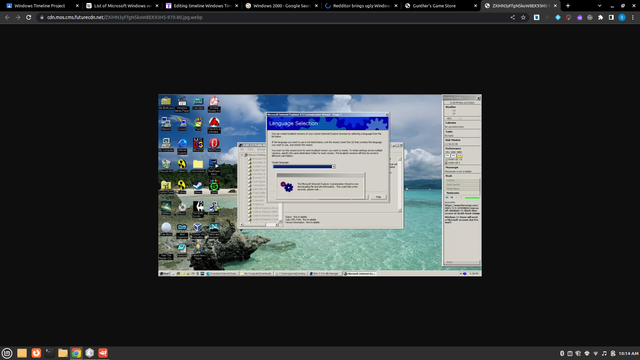Share this page using the share icon
The width and height of the screenshot is (640, 360).
pyautogui.click(x=513, y=18)
